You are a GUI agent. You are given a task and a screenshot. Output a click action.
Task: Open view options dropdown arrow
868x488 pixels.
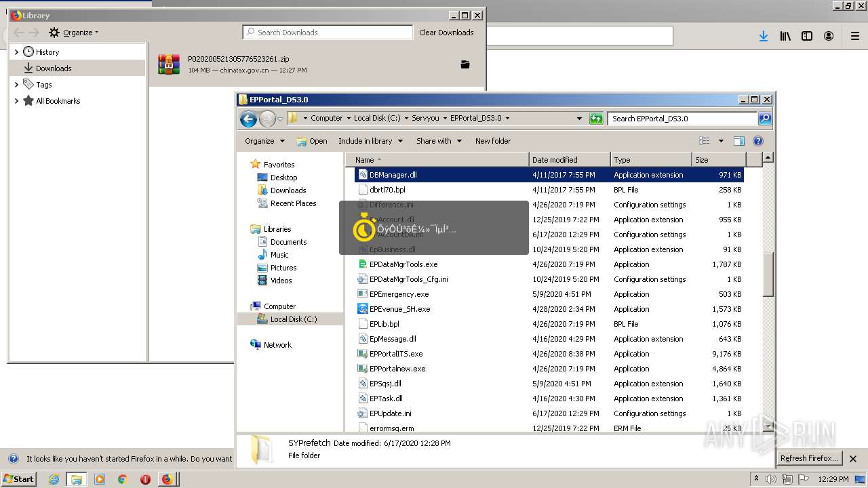click(721, 141)
